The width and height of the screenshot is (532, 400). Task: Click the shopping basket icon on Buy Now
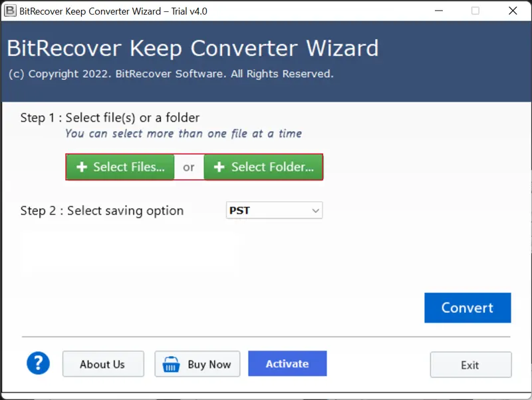pos(172,364)
